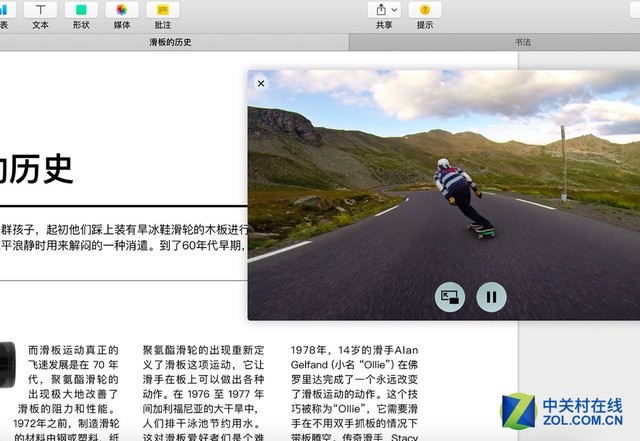
Task: Click the Text (文本) toolbar icon
Action: click(x=40, y=10)
